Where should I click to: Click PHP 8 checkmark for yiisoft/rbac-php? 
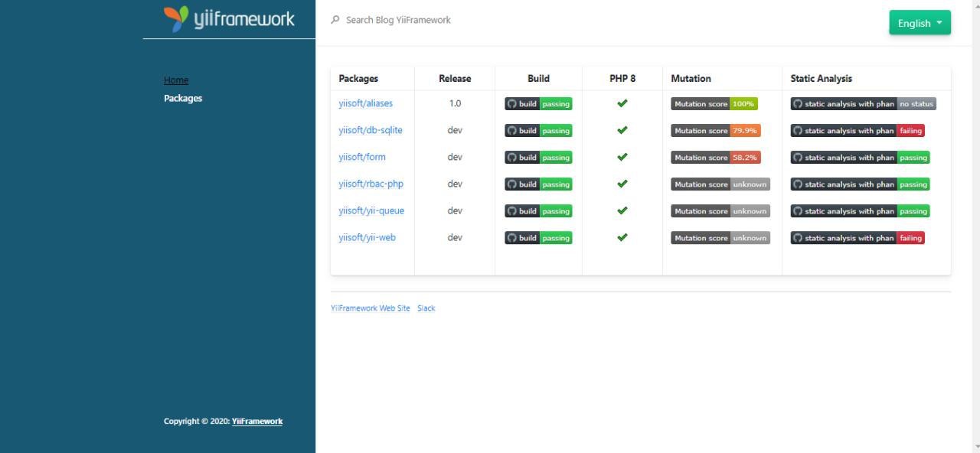pyautogui.click(x=622, y=184)
